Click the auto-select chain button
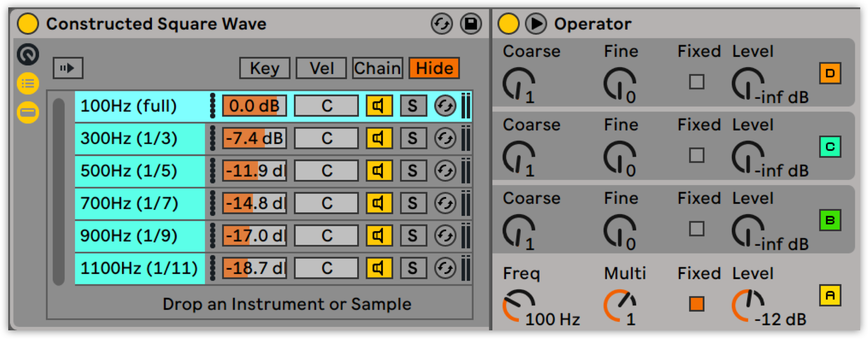The image size is (868, 339). coord(68,68)
